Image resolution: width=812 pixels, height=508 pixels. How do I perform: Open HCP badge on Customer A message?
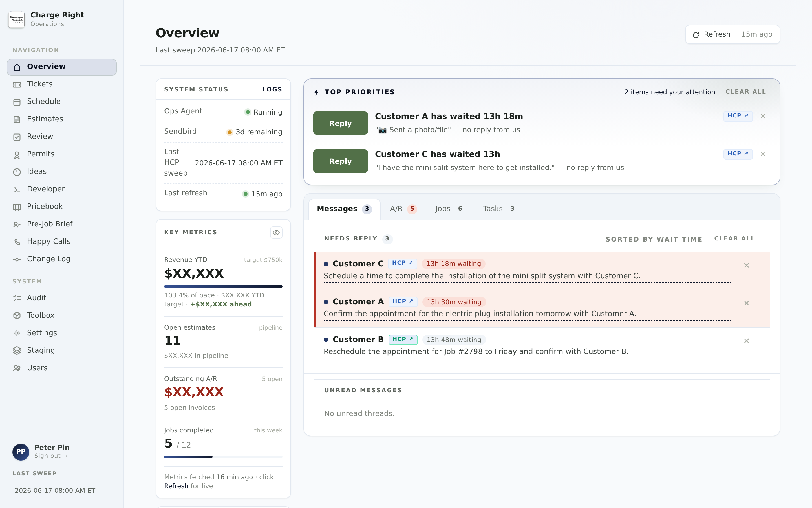click(x=403, y=301)
